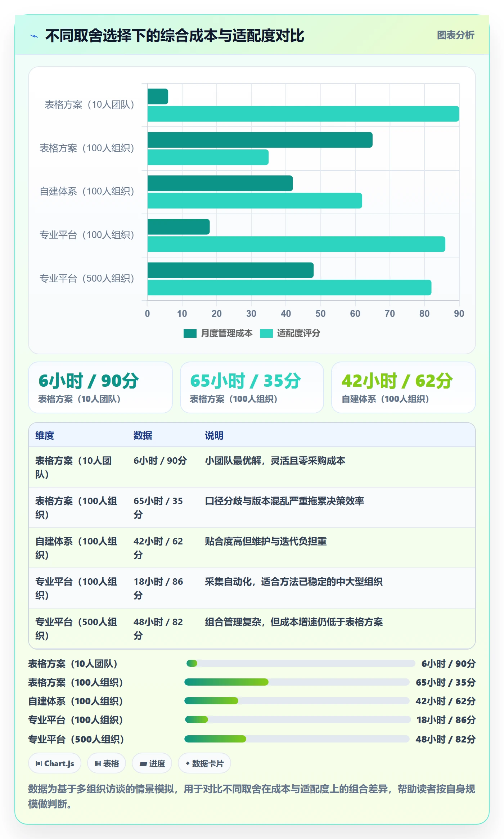Open the 6小时 / 90分 stat card

coord(100,387)
